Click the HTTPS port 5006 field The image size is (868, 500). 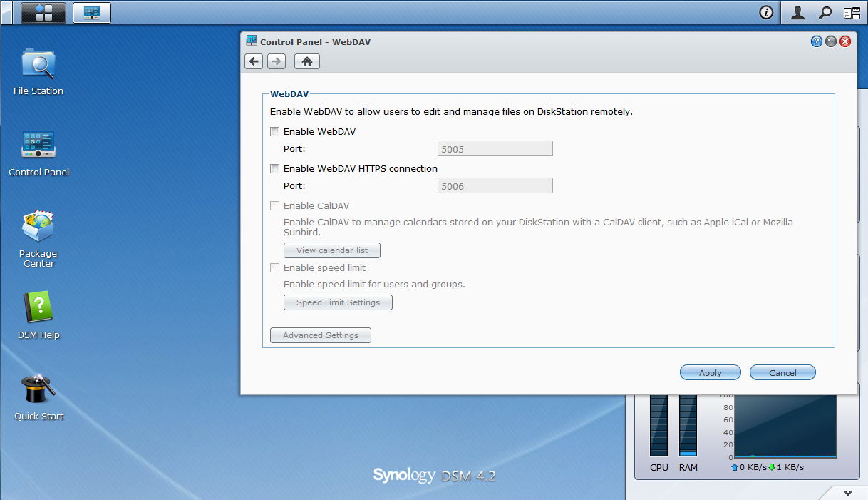pyautogui.click(x=495, y=186)
